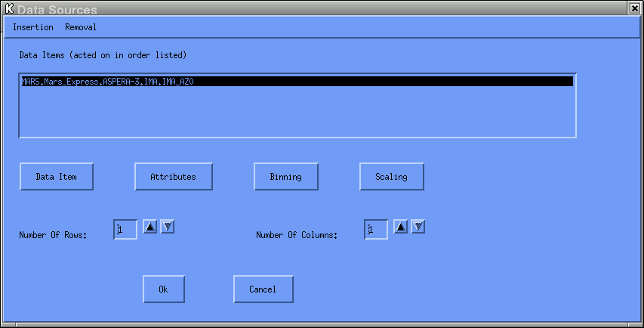Click the Cancel button

[x=263, y=289]
